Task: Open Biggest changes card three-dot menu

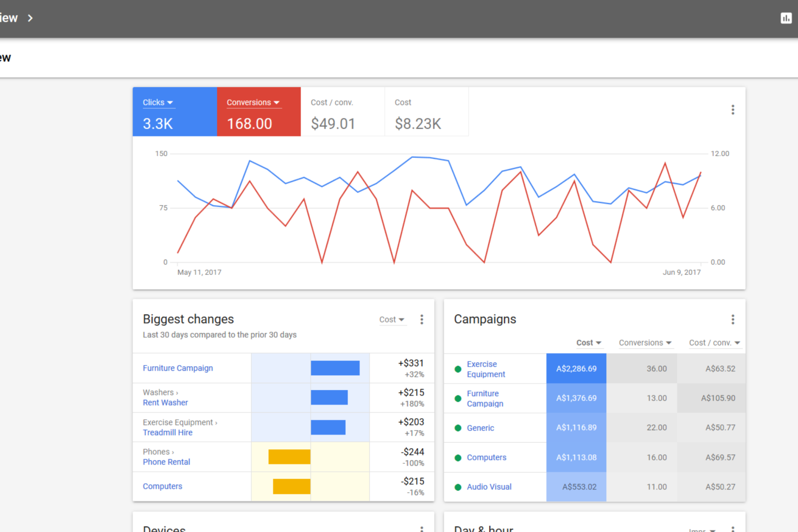Action: coord(422,319)
